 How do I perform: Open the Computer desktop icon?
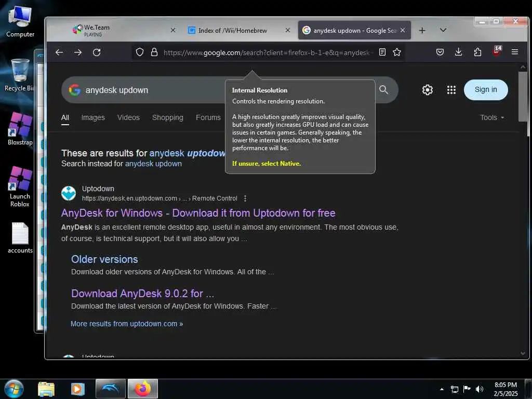(20, 21)
